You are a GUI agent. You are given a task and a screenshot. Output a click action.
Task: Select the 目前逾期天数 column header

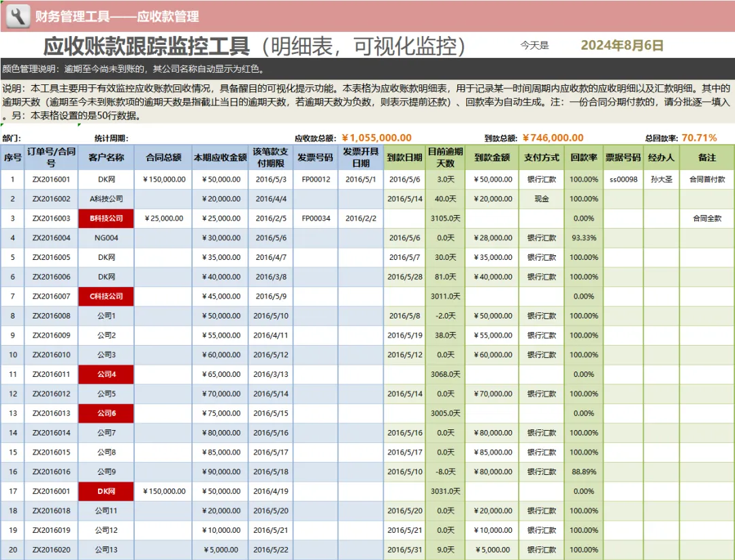[x=445, y=157]
